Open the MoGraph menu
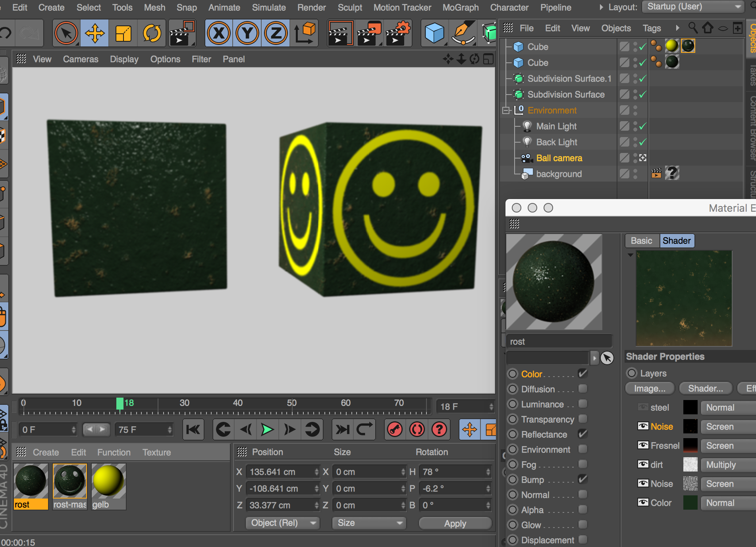 click(x=460, y=8)
